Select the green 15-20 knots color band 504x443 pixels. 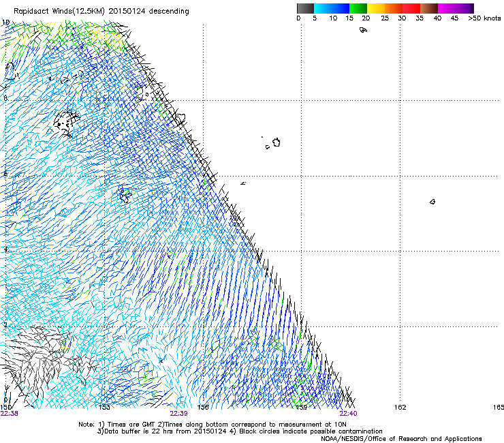(358, 8)
